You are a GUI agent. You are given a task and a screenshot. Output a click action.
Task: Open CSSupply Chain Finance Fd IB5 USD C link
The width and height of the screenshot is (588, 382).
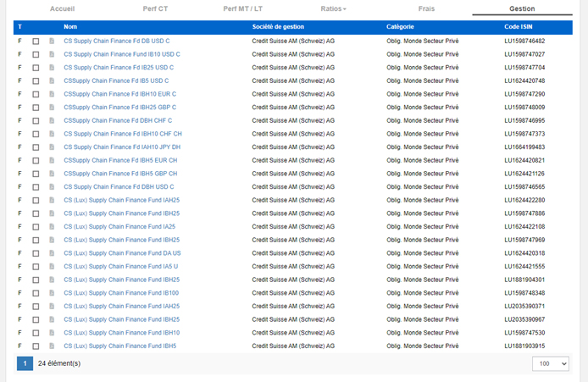[x=116, y=80]
